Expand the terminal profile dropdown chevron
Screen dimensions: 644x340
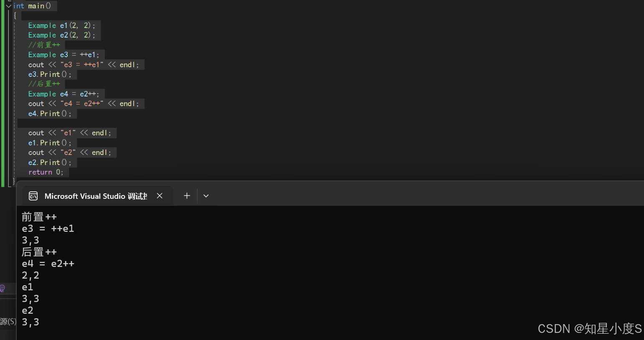[x=206, y=195]
